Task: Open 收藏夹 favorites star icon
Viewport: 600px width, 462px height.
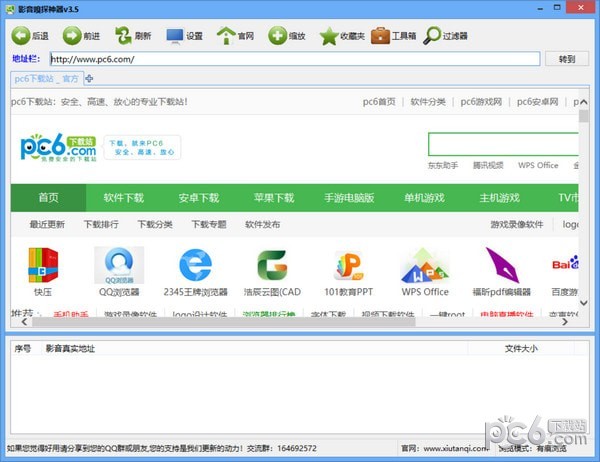Action: pyautogui.click(x=329, y=36)
